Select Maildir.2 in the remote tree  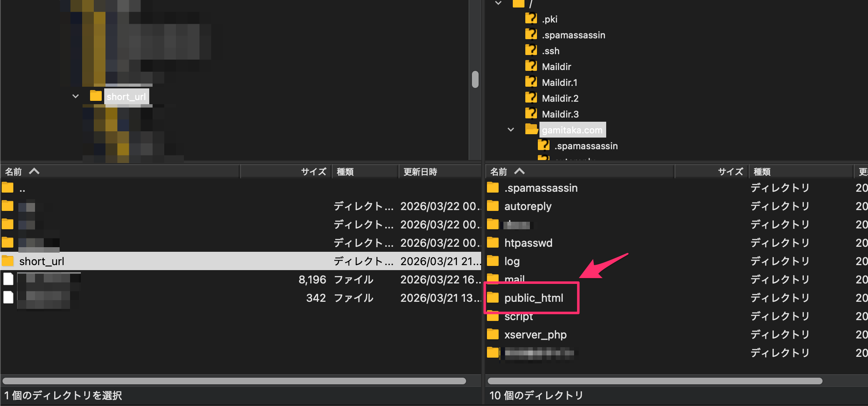tap(560, 98)
